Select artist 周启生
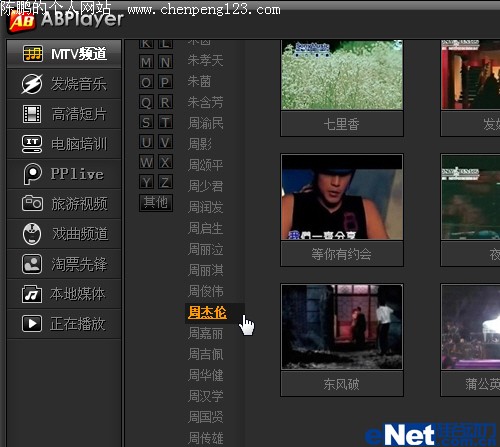 (x=205, y=228)
